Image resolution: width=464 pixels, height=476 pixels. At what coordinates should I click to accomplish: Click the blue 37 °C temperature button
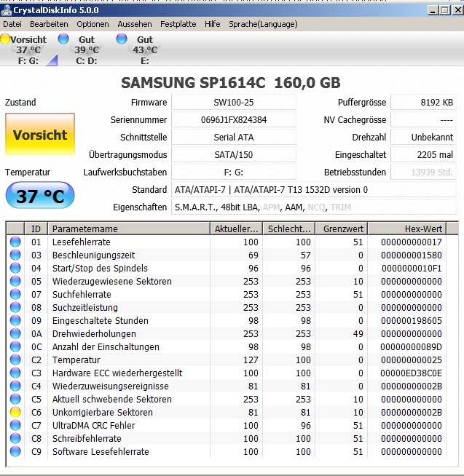click(x=40, y=195)
